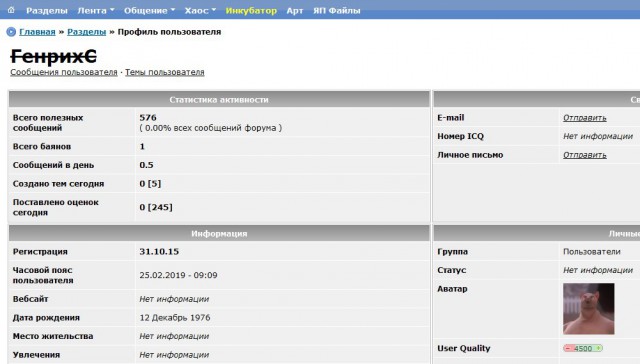Click the minus button on User Quality

tap(567, 348)
